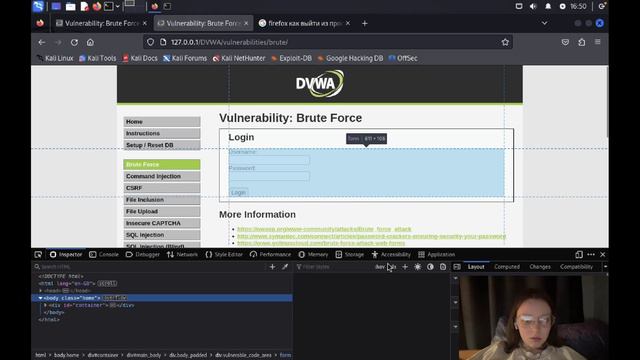Open the Kali Tools bookmark
Image resolution: width=640 pixels, height=360 pixels.
pyautogui.click(x=98, y=58)
